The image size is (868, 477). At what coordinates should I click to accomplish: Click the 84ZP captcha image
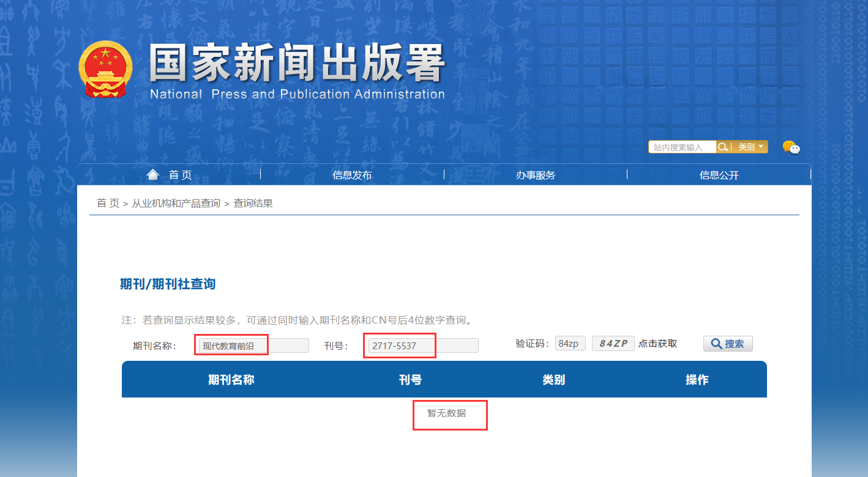click(613, 344)
